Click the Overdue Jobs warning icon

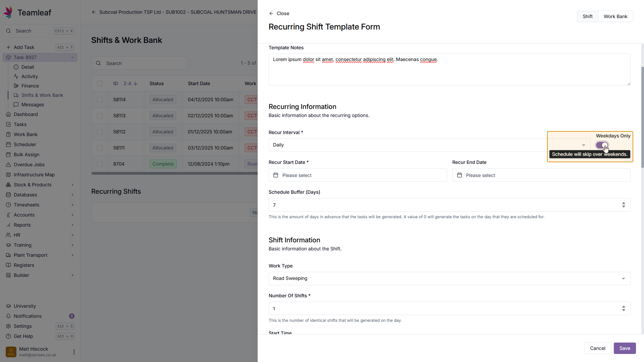click(x=8, y=165)
